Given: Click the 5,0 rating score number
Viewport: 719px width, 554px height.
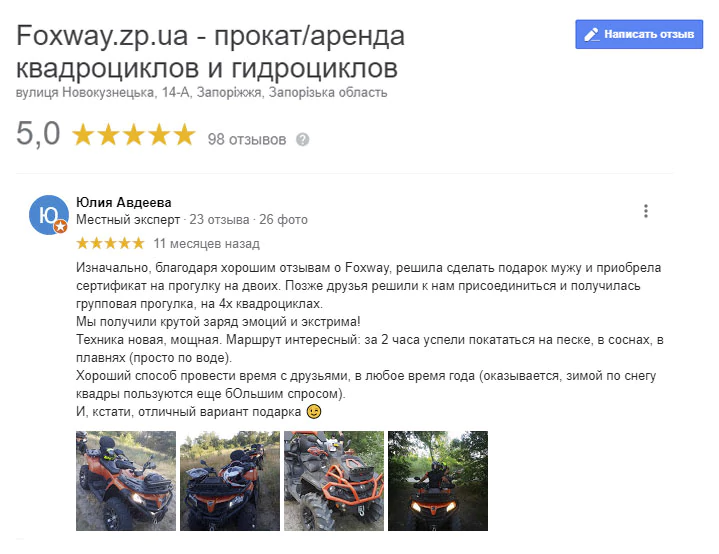Looking at the screenshot, I should pyautogui.click(x=38, y=134).
